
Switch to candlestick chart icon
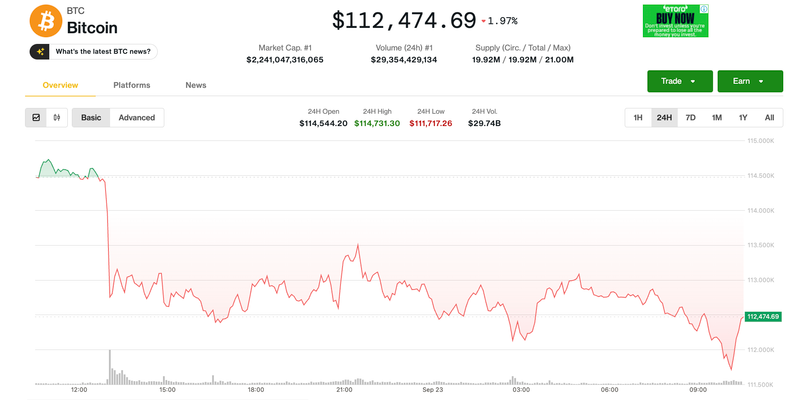(x=56, y=118)
